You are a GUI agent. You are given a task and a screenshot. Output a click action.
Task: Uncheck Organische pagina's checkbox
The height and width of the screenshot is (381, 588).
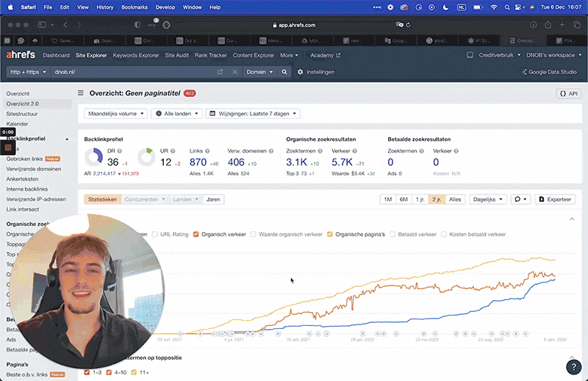(x=329, y=234)
